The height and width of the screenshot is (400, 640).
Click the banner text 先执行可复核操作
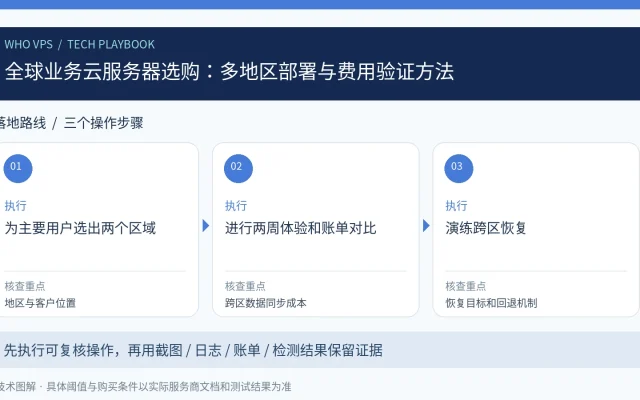tap(58, 350)
